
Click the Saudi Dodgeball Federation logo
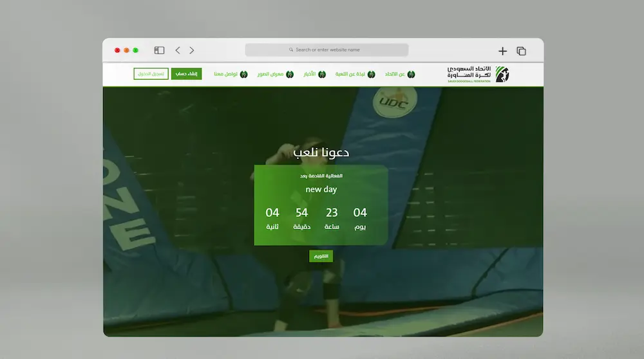click(x=478, y=74)
